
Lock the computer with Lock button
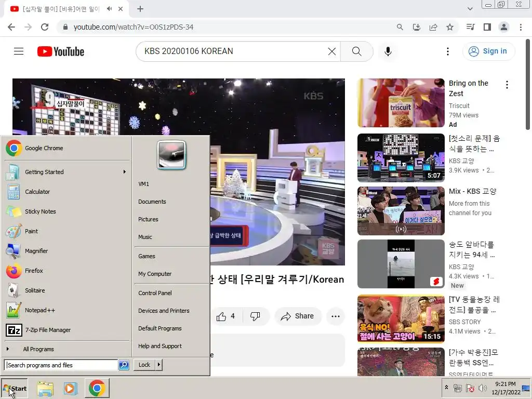pos(144,365)
